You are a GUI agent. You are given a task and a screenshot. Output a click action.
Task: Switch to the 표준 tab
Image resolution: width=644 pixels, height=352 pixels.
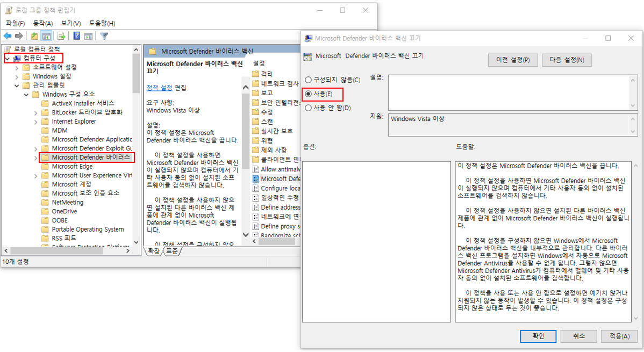[x=171, y=251]
